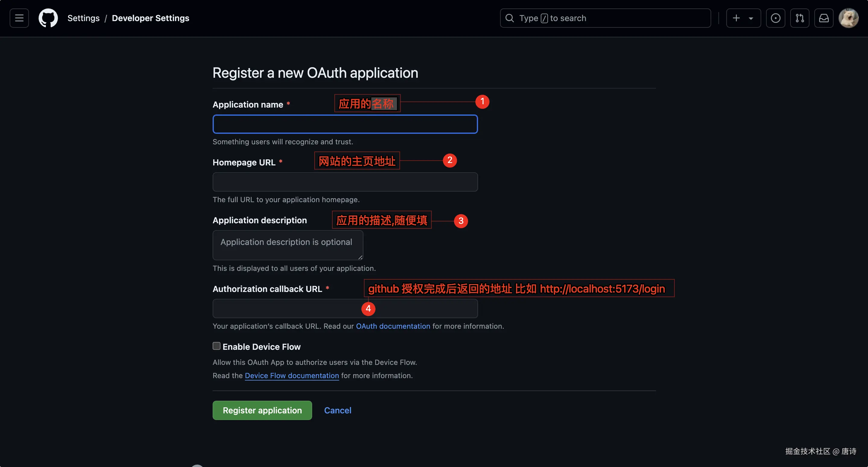Open the notifications inbox icon
Image resolution: width=868 pixels, height=467 pixels.
click(x=824, y=18)
